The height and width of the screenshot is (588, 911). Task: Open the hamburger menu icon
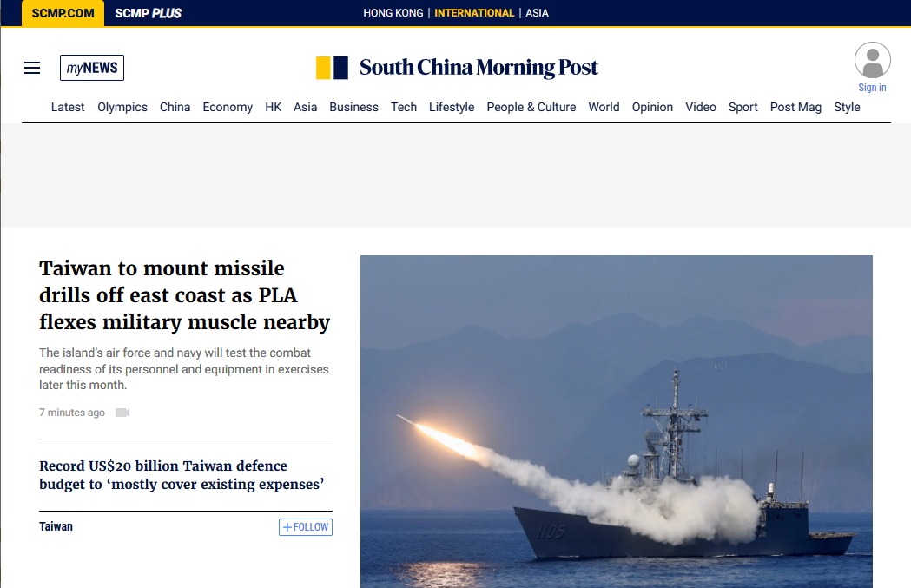tap(32, 68)
